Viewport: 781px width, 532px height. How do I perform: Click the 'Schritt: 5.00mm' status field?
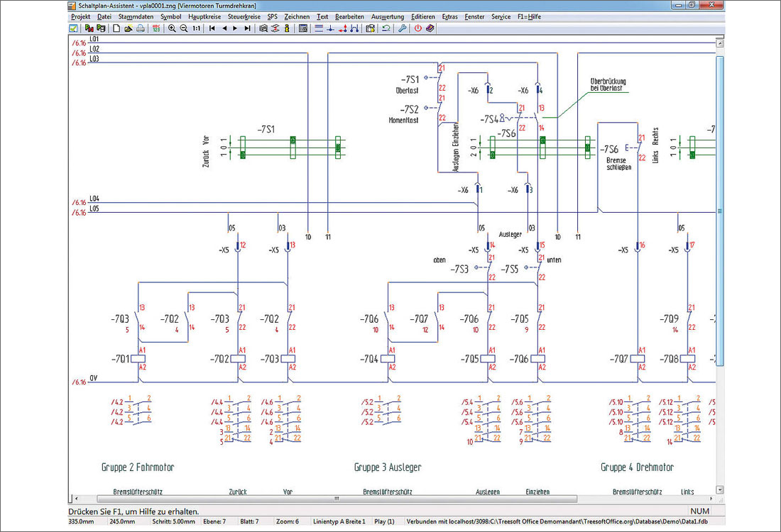[173, 521]
